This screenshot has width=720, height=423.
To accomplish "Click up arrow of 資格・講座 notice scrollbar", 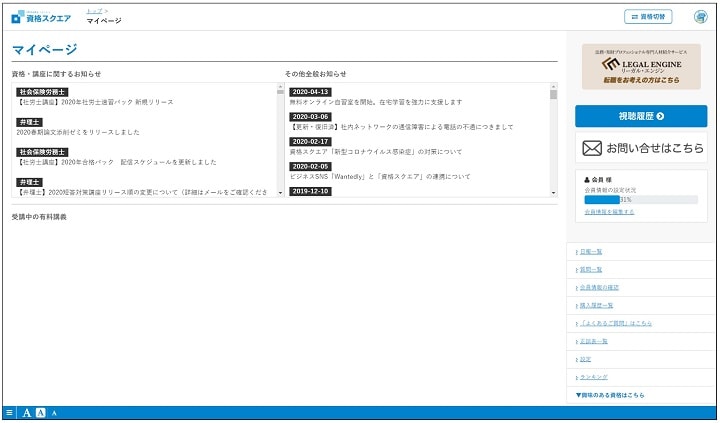I will click(281, 86).
